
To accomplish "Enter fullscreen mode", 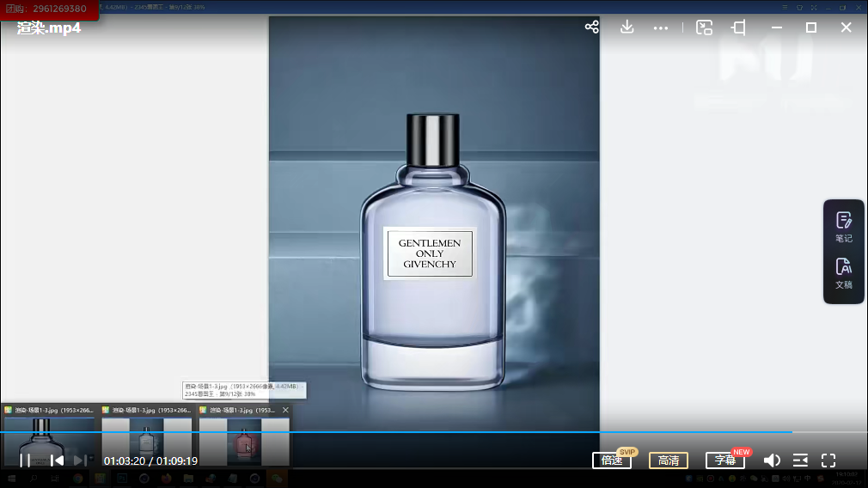I will coord(828,461).
